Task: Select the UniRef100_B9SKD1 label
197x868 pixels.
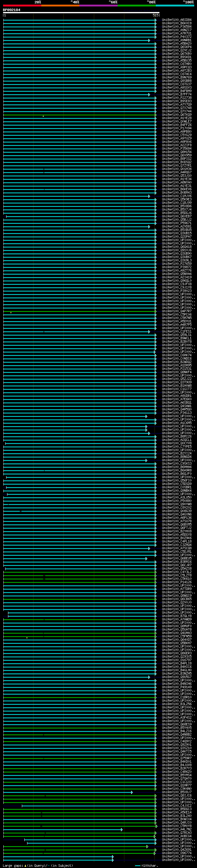Action: pos(176,57)
